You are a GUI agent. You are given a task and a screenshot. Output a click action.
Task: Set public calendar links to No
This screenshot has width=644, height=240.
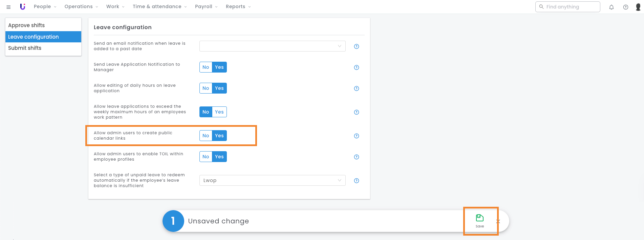click(206, 136)
